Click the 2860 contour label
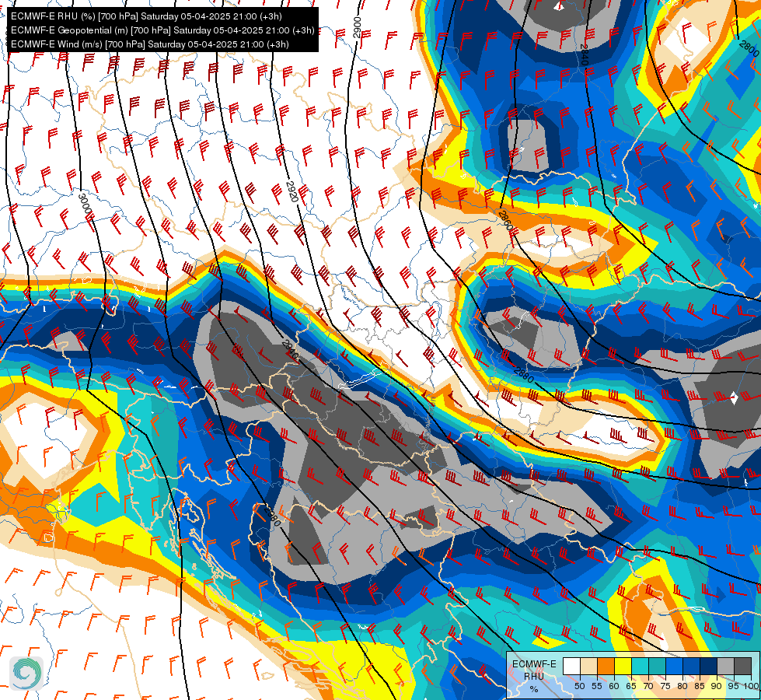Screen dimensions: 761x700 505,220
